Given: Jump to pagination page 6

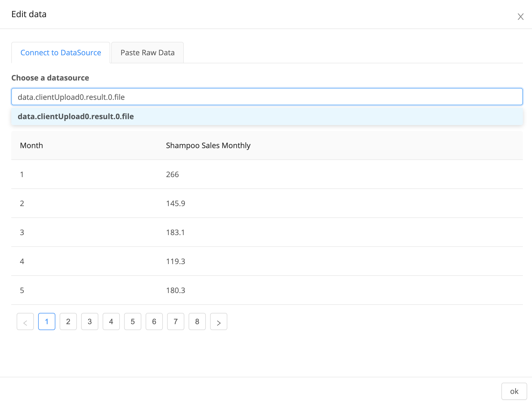Looking at the screenshot, I should 154,321.
